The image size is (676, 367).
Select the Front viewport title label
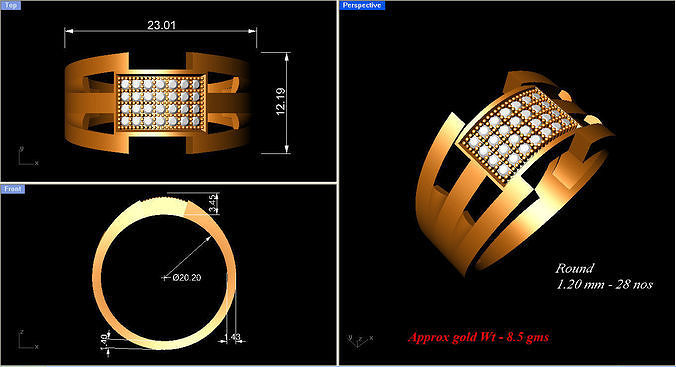(13, 189)
